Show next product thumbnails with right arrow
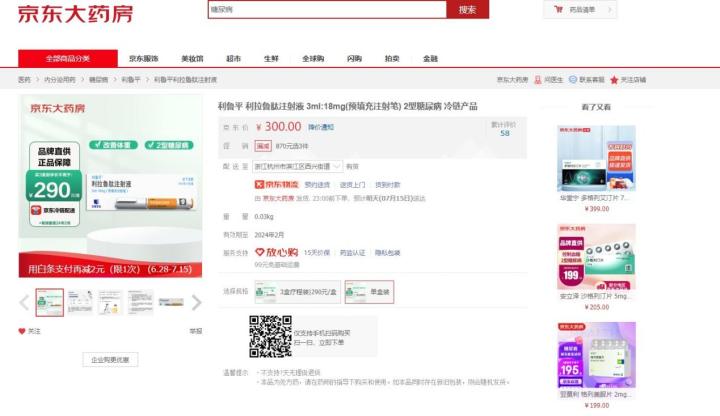Image resolution: width=720 pixels, height=416 pixels. 196,302
